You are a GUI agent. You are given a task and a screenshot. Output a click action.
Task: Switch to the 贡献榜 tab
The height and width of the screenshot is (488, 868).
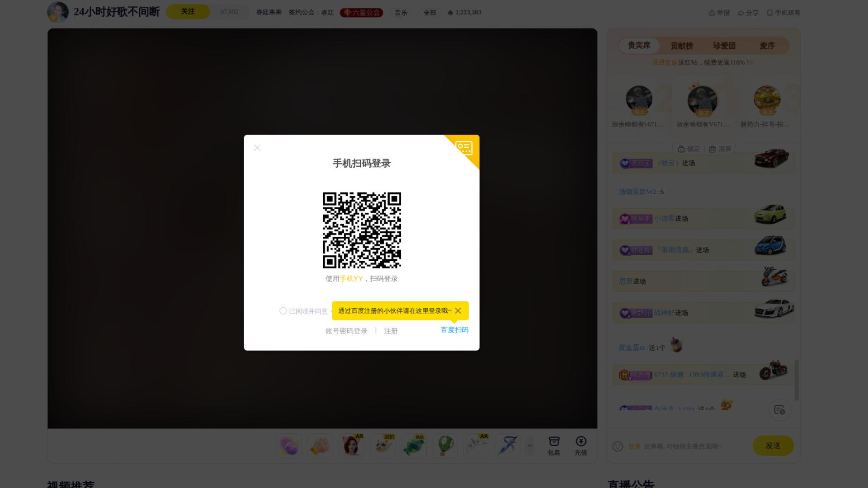(682, 46)
